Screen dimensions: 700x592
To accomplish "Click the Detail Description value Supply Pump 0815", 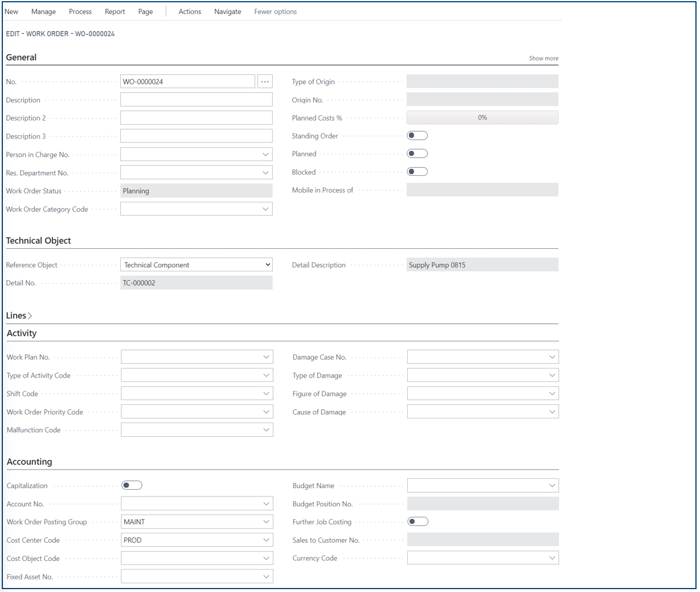I will (x=483, y=265).
